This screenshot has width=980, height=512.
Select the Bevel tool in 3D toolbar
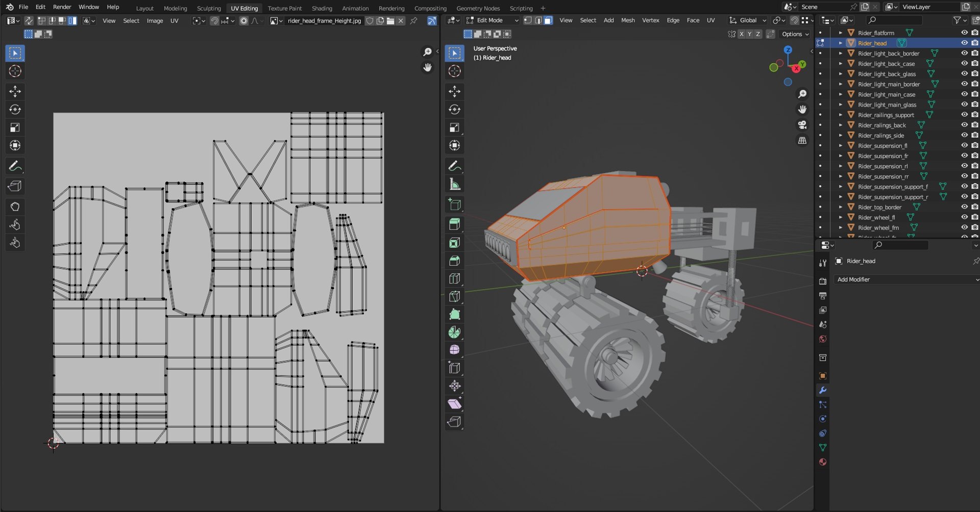(454, 261)
